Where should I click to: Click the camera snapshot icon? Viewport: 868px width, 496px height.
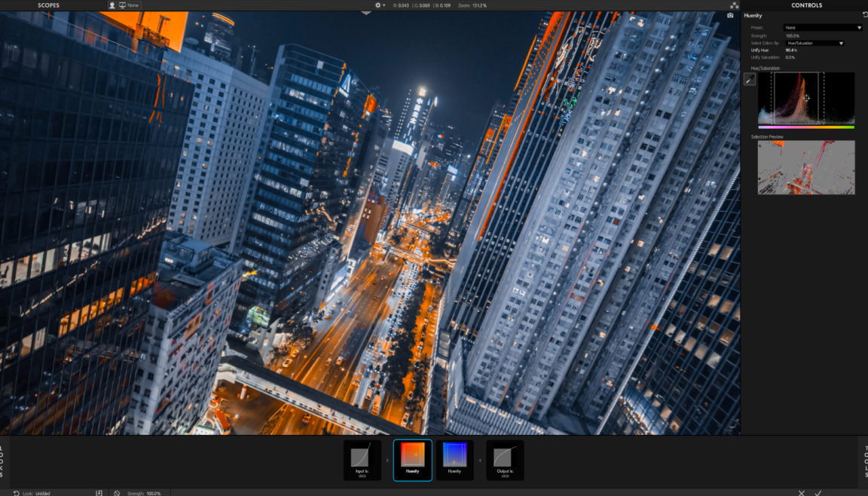pos(730,16)
